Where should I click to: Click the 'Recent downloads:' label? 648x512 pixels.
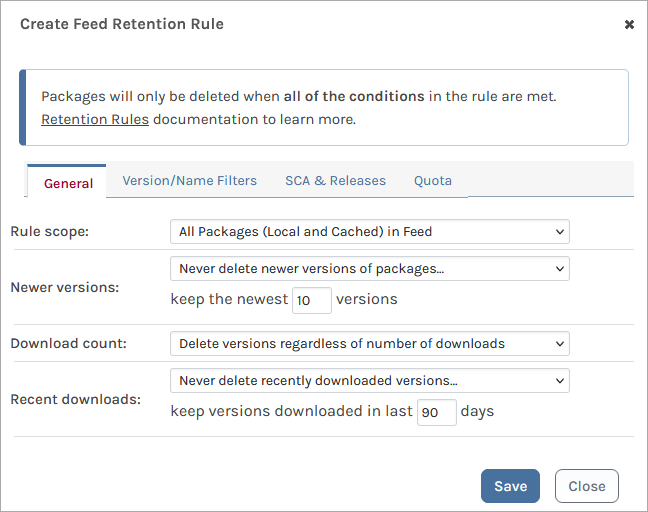[75, 399]
